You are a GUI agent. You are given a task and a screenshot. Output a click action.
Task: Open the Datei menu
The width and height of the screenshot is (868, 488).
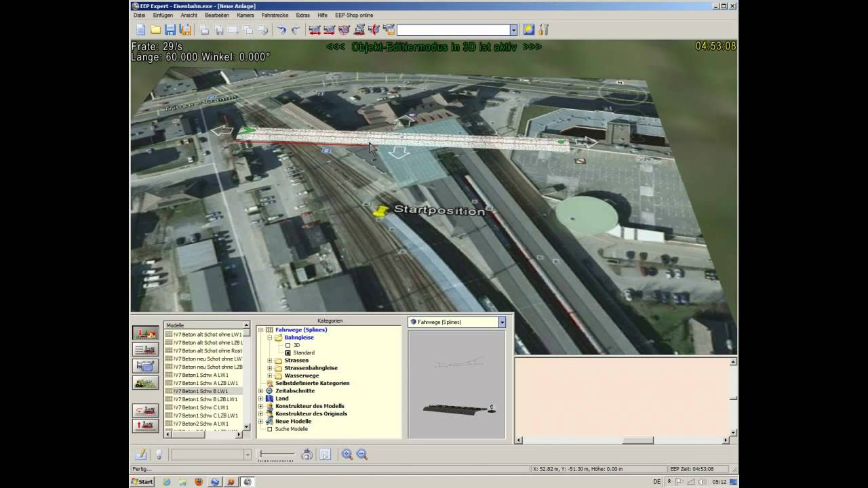click(139, 15)
